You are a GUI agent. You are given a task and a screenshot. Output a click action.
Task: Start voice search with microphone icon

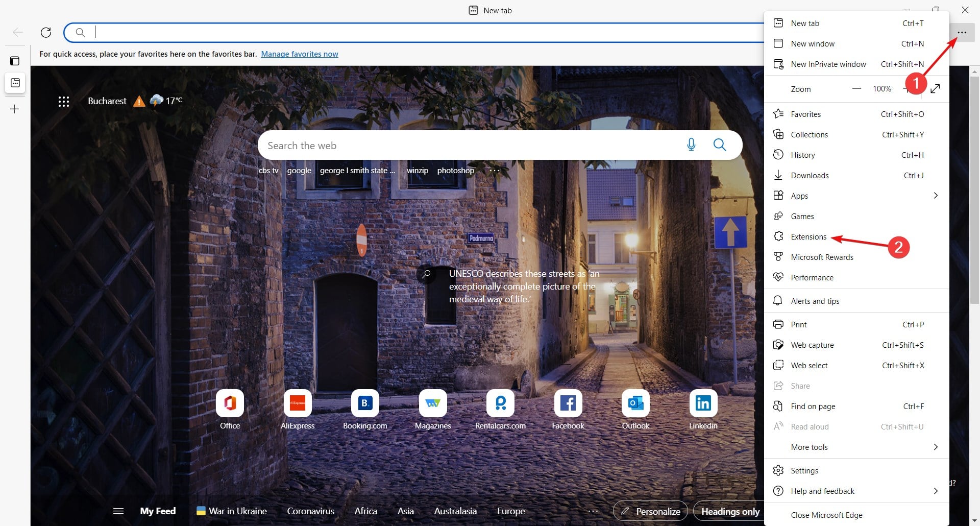(x=691, y=145)
